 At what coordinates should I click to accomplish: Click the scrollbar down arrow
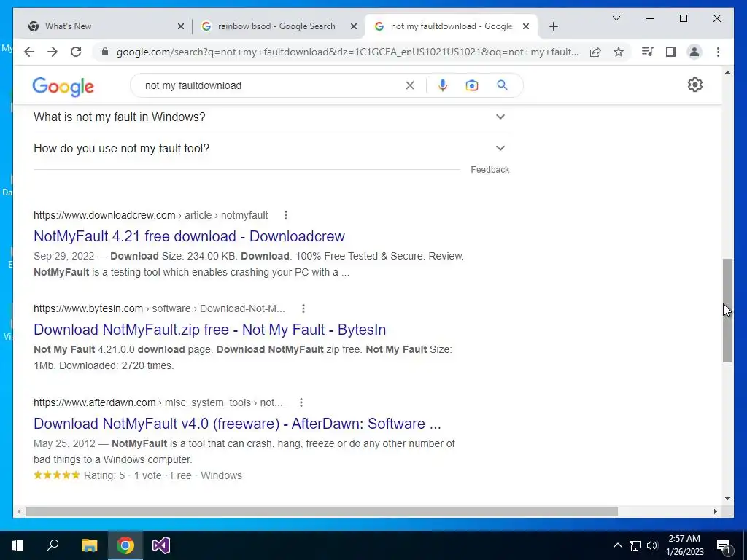coord(727,499)
